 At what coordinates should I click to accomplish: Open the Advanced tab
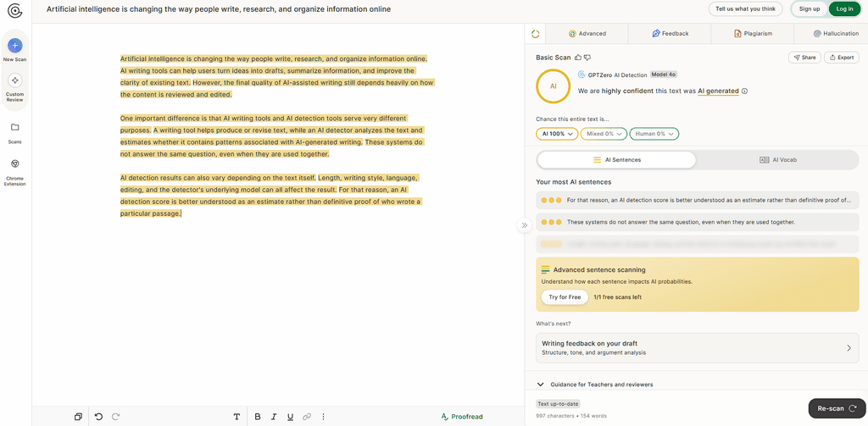pos(587,34)
